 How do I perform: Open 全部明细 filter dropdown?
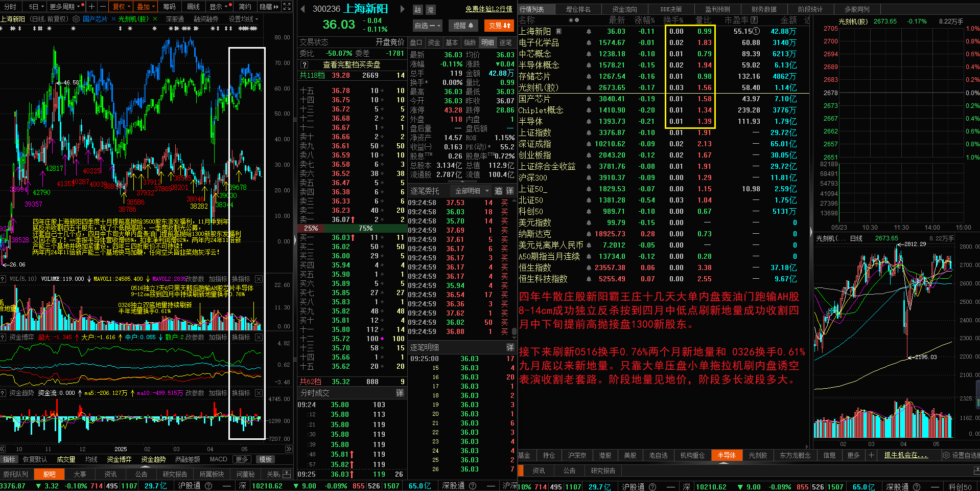471,191
